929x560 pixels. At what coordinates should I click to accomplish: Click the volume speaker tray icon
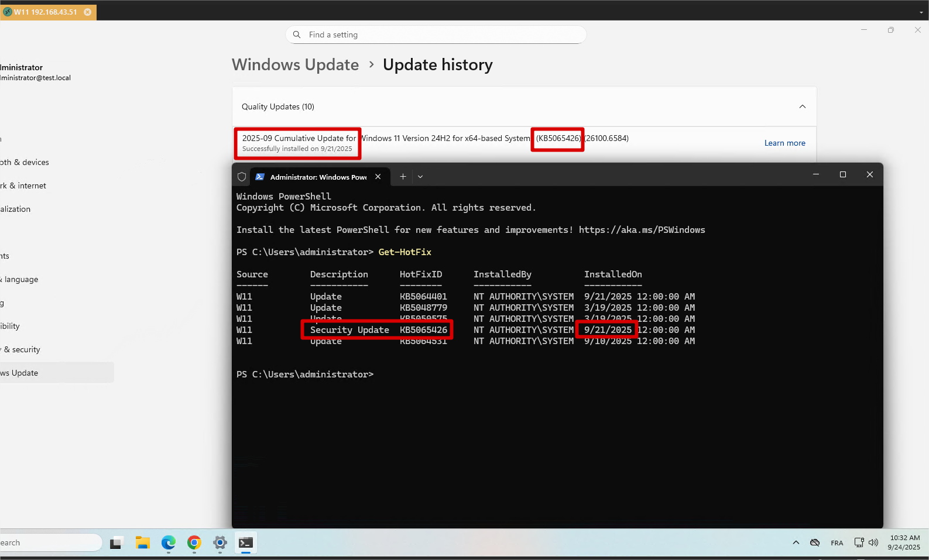coord(873,542)
